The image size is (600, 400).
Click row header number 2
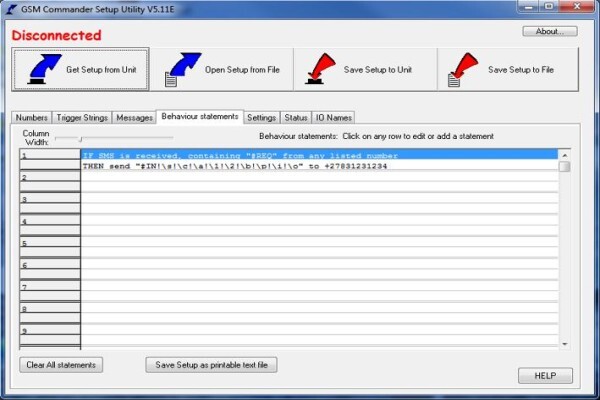click(x=50, y=177)
